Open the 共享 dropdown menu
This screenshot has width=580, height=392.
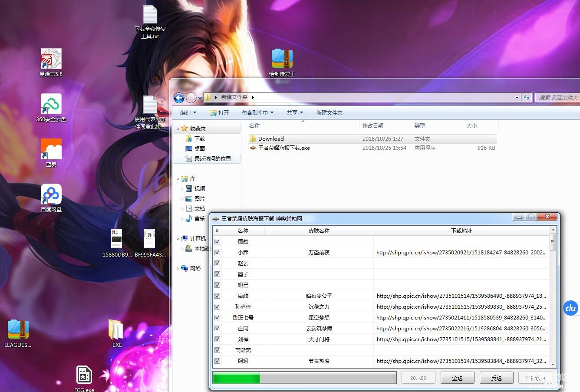295,113
